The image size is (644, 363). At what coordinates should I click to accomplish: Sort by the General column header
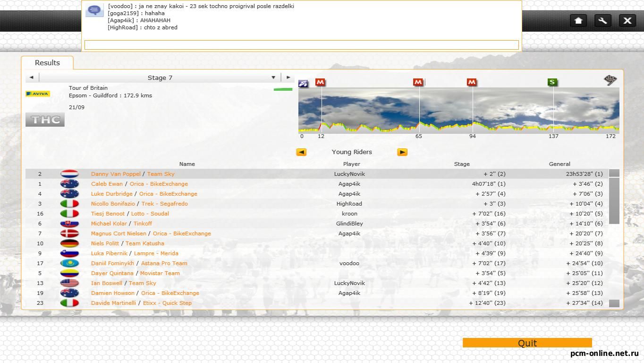(x=559, y=164)
